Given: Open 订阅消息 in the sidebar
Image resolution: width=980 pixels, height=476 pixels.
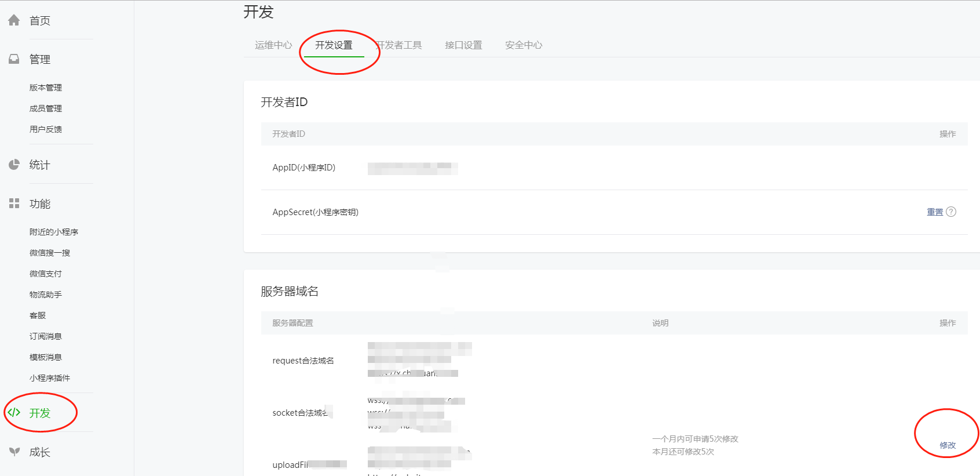Looking at the screenshot, I should coord(46,336).
